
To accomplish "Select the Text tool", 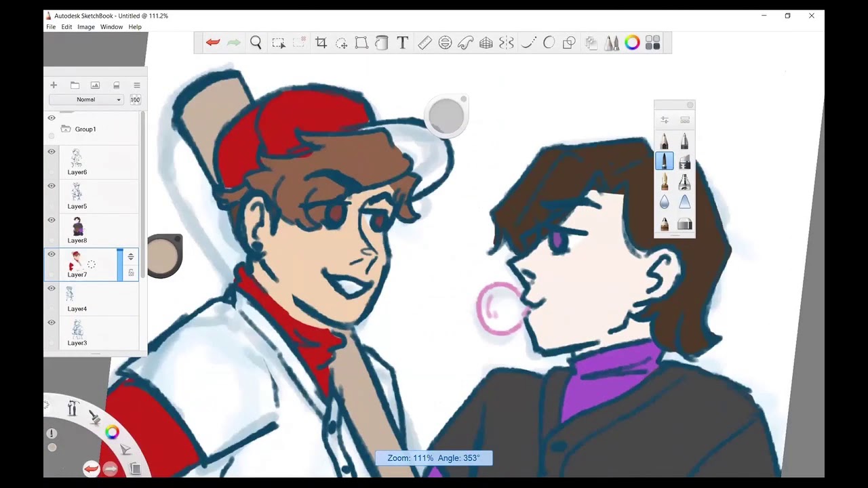I will (402, 43).
